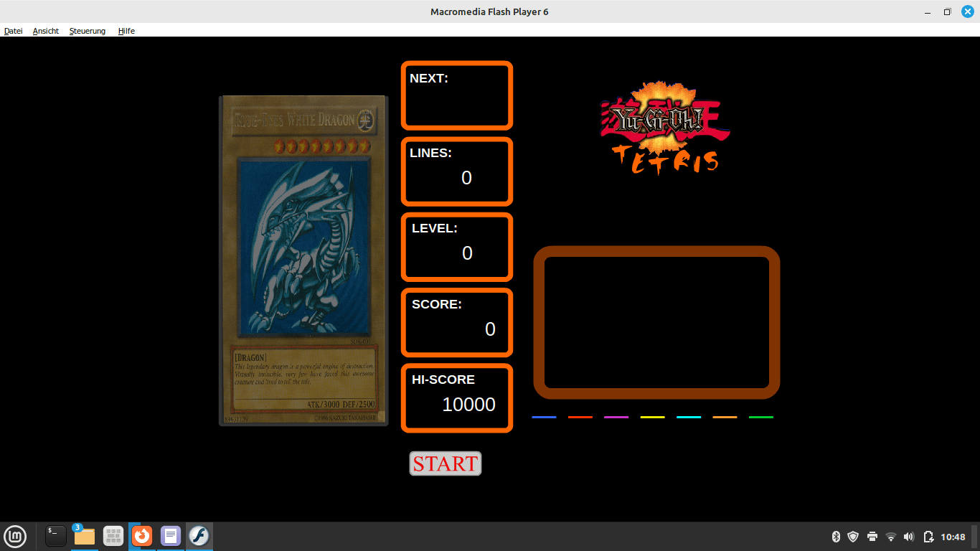Image resolution: width=980 pixels, height=551 pixels.
Task: Open the terminal from the taskbar
Action: [x=56, y=536]
